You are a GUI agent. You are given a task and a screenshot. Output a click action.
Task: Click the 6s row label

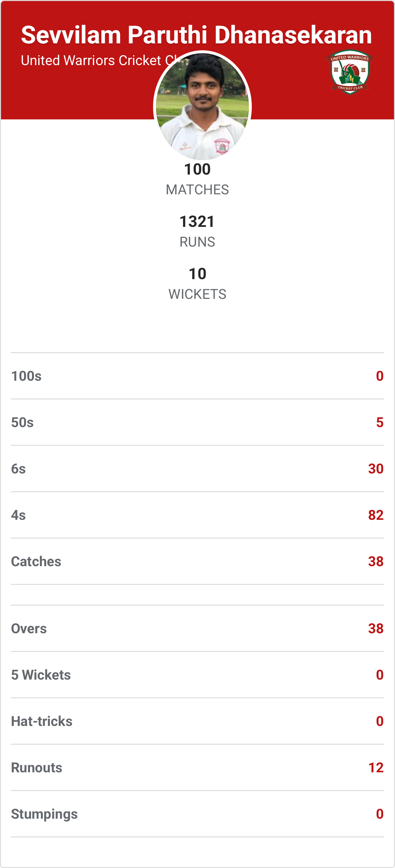pyautogui.click(x=18, y=469)
